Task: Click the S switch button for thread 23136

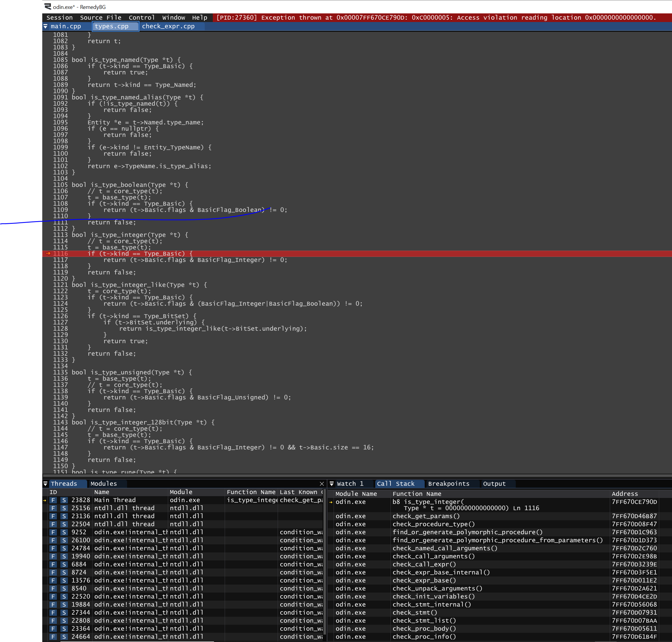Action: [64, 516]
